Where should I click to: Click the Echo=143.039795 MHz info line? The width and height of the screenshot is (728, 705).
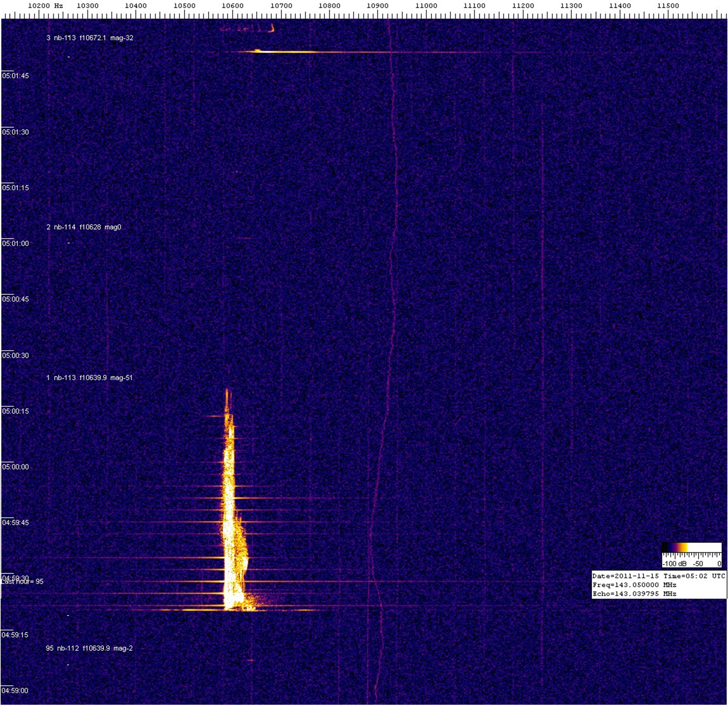tap(634, 594)
